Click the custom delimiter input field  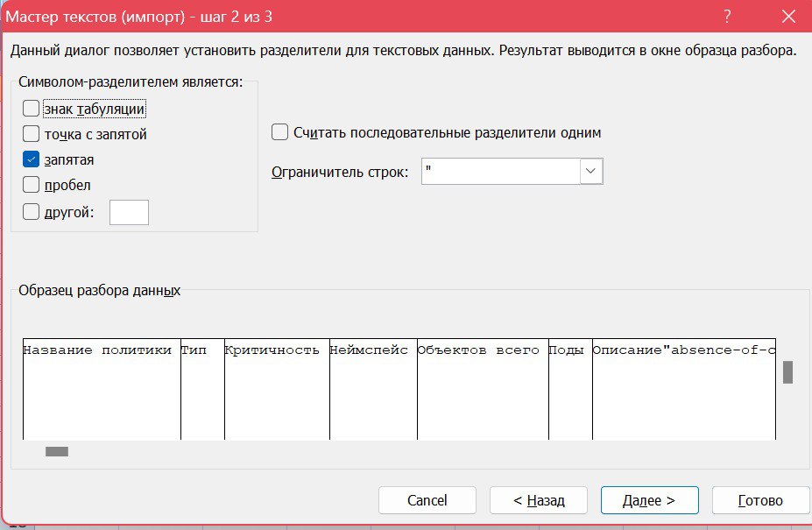point(129,211)
